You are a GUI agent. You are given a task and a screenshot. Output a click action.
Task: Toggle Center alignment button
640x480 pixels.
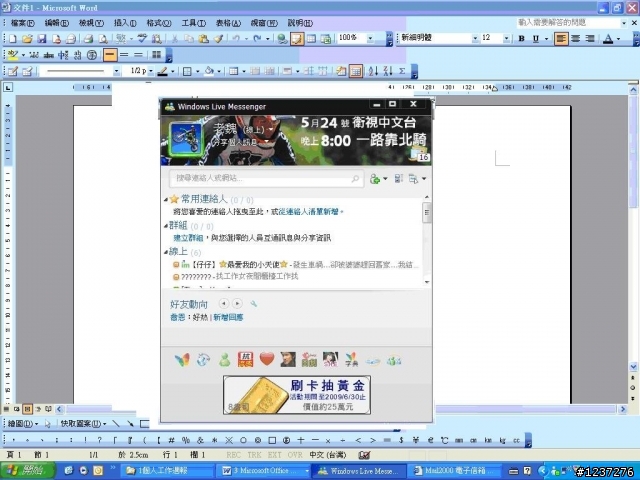tap(576, 39)
